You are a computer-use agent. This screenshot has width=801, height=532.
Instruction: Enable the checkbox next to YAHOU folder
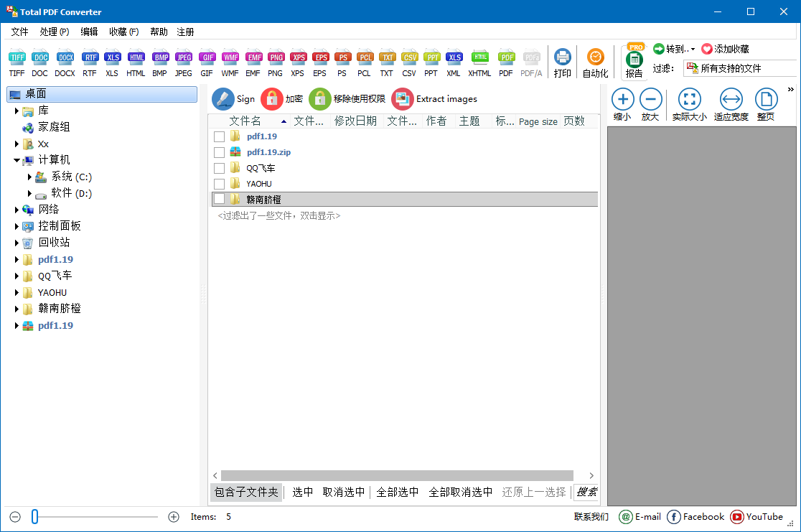pos(220,185)
